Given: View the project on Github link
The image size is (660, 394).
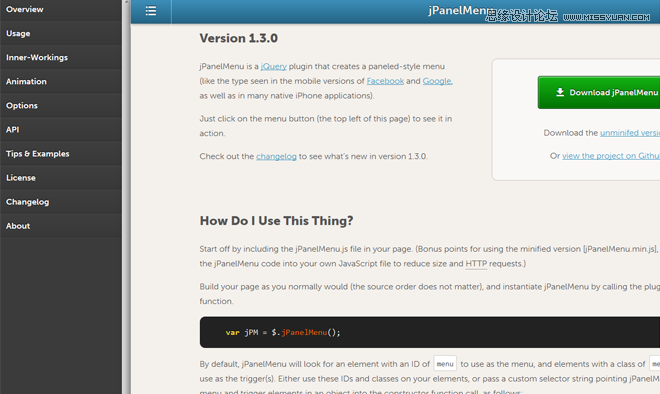Looking at the screenshot, I should pos(611,156).
